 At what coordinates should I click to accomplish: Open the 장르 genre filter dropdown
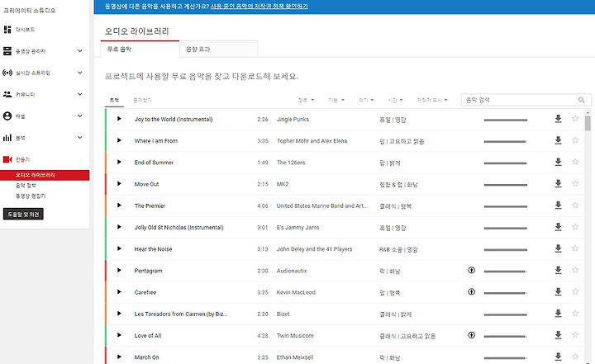click(306, 100)
